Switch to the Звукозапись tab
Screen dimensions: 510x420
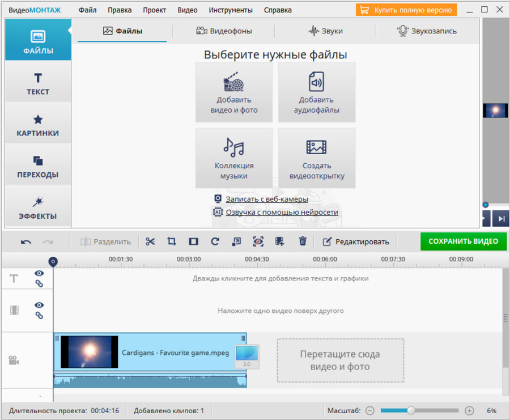[427, 31]
